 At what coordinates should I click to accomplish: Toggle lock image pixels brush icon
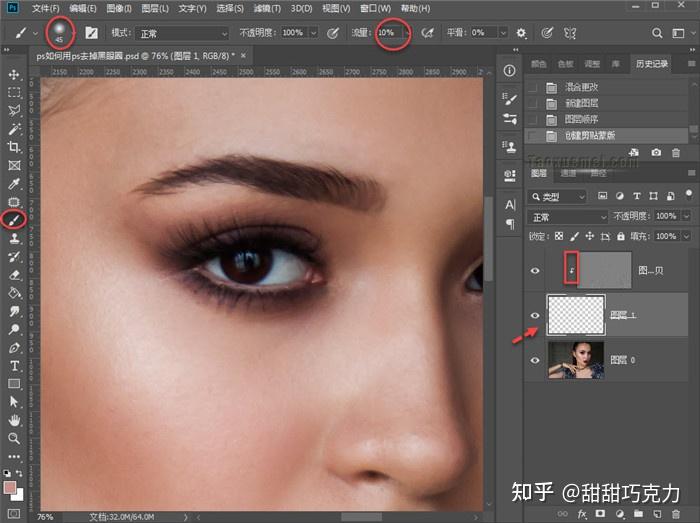coord(574,236)
